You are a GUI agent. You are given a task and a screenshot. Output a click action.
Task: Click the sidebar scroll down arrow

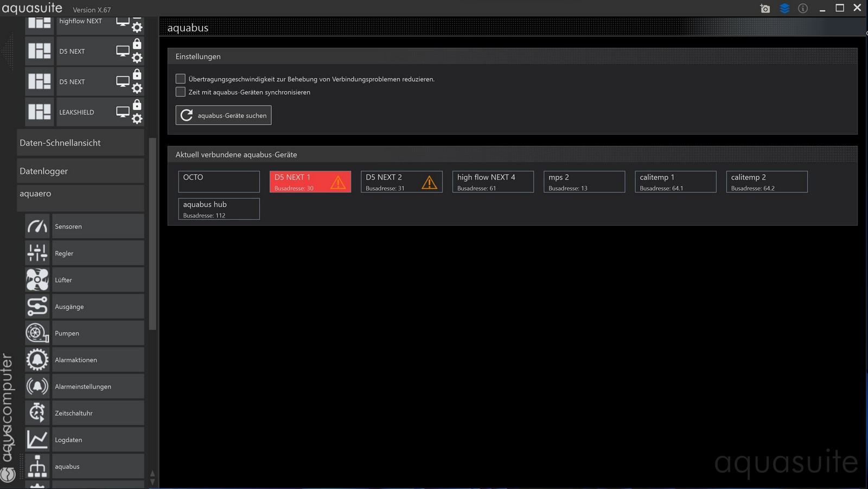pos(152,481)
